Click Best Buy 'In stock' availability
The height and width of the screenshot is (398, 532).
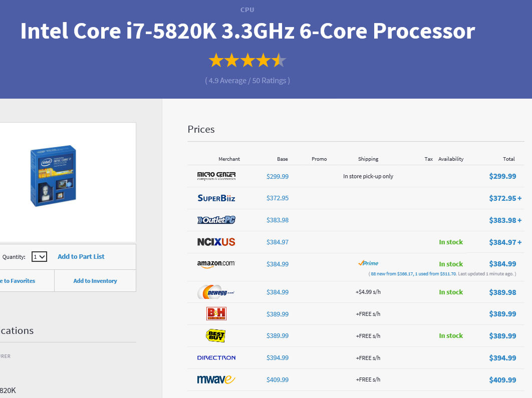coord(451,335)
